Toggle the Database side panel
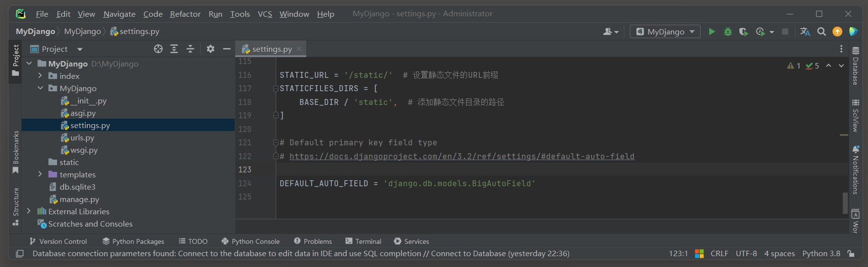The width and height of the screenshot is (868, 267). coord(856,66)
